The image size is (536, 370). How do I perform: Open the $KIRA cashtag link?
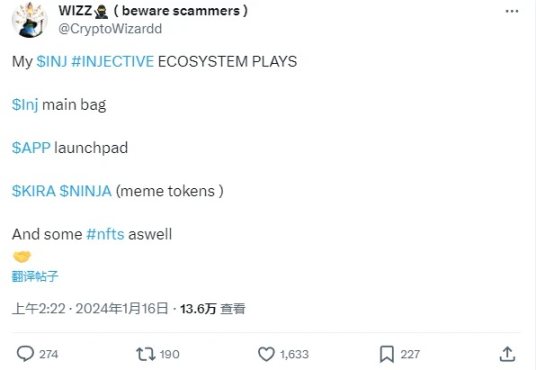(34, 191)
